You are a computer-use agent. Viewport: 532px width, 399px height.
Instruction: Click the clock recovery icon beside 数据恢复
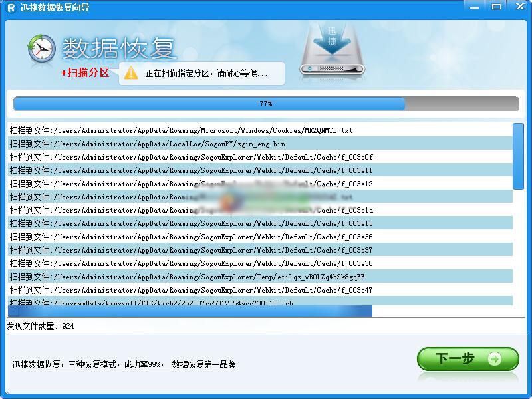41,49
